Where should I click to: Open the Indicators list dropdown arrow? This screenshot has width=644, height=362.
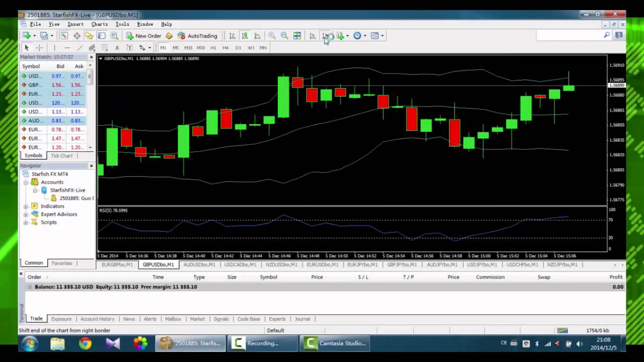pyautogui.click(x=347, y=36)
